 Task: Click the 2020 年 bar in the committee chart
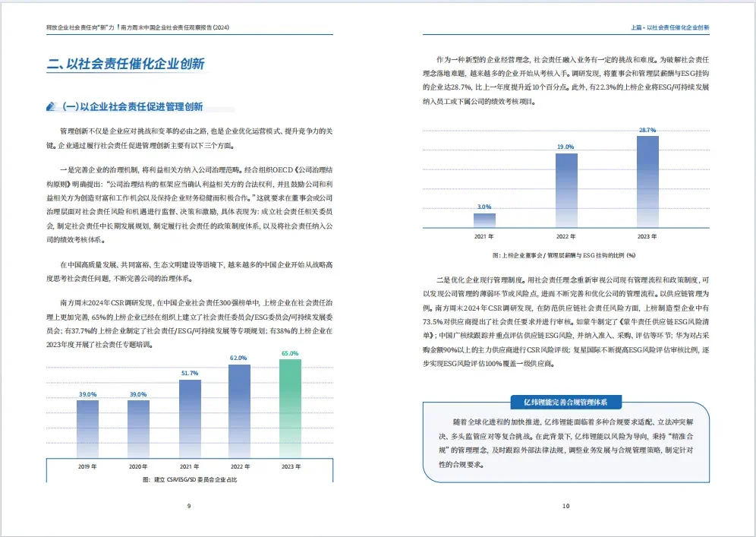[x=138, y=428]
